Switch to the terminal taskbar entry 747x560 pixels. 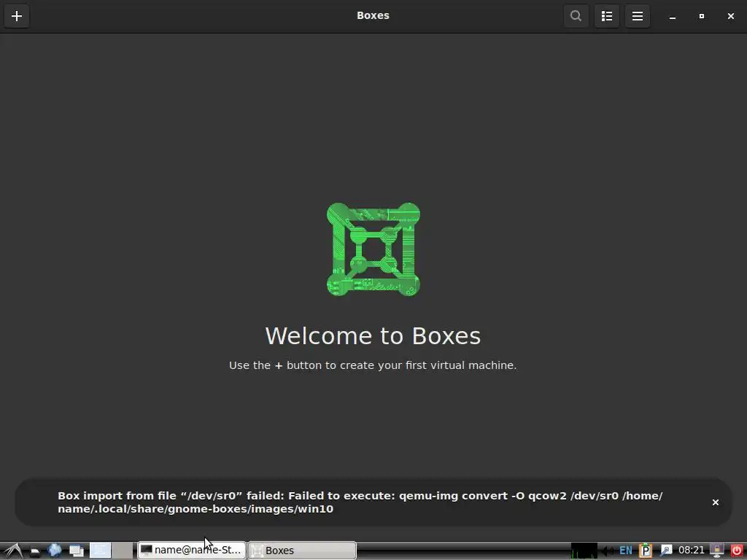click(x=192, y=551)
